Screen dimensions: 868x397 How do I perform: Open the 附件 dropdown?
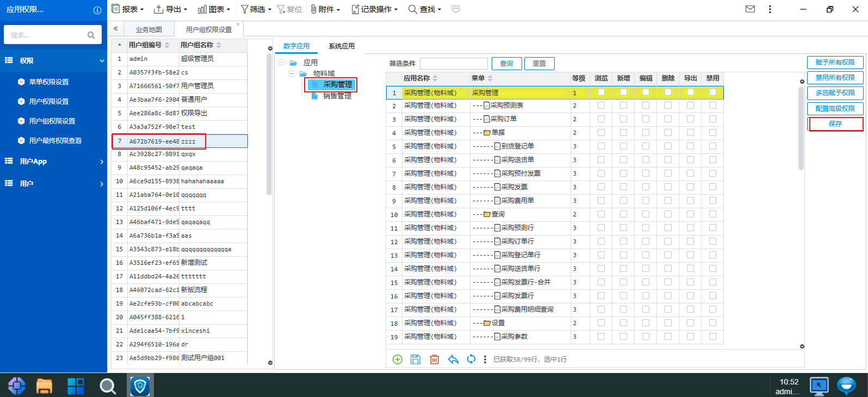pyautogui.click(x=325, y=9)
